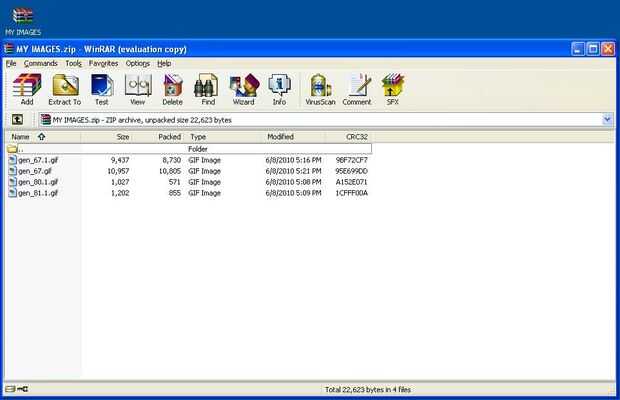Open the File menu
The height and width of the screenshot is (400, 620).
(11, 63)
